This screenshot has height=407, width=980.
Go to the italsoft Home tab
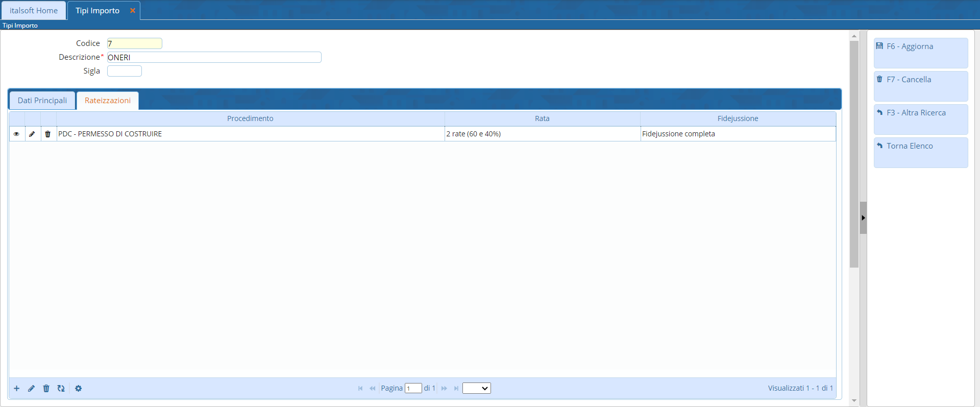34,11
